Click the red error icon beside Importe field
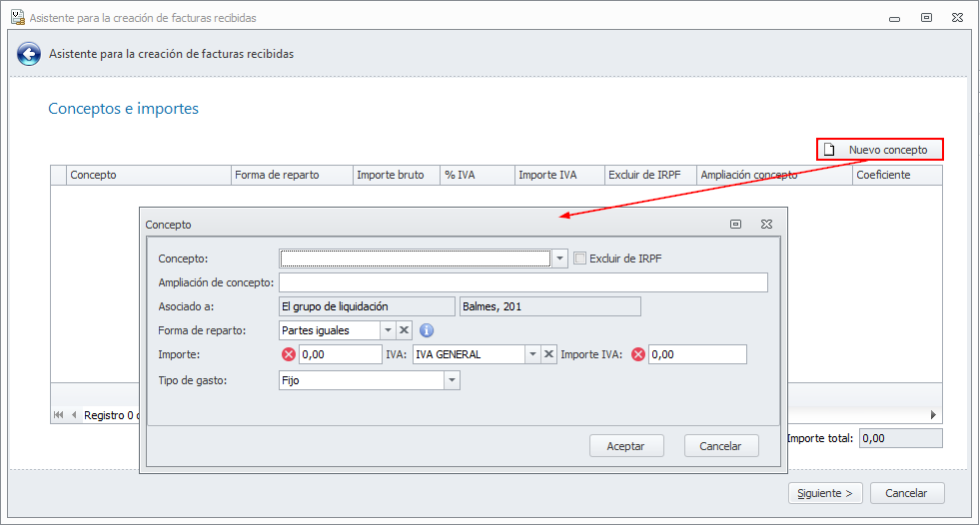 point(288,354)
